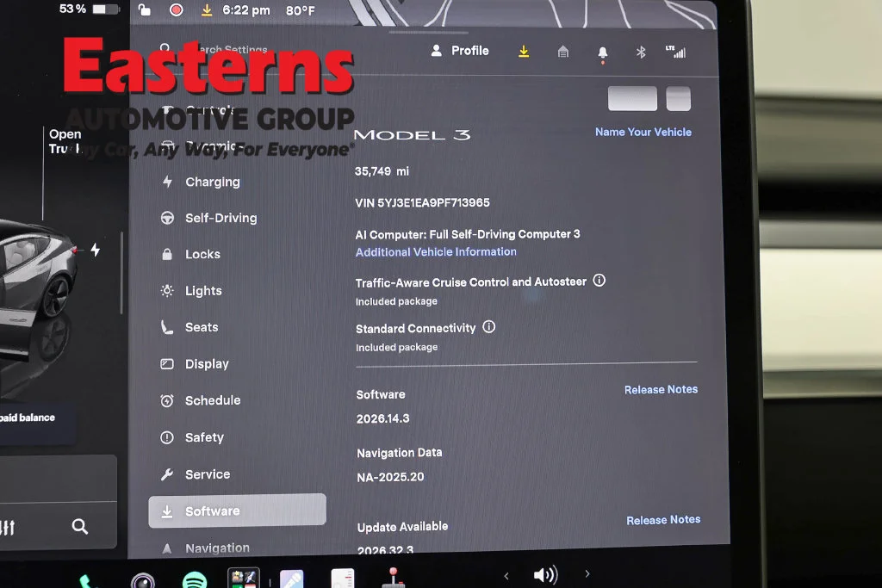Viewport: 882px width, 588px height.
Task: Tap the paid balance card
Action: coord(37,423)
